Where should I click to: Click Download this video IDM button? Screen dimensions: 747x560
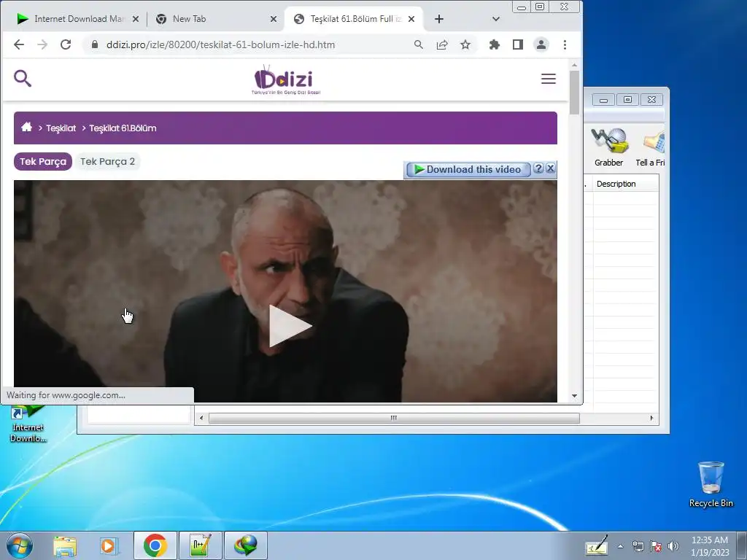pos(468,169)
